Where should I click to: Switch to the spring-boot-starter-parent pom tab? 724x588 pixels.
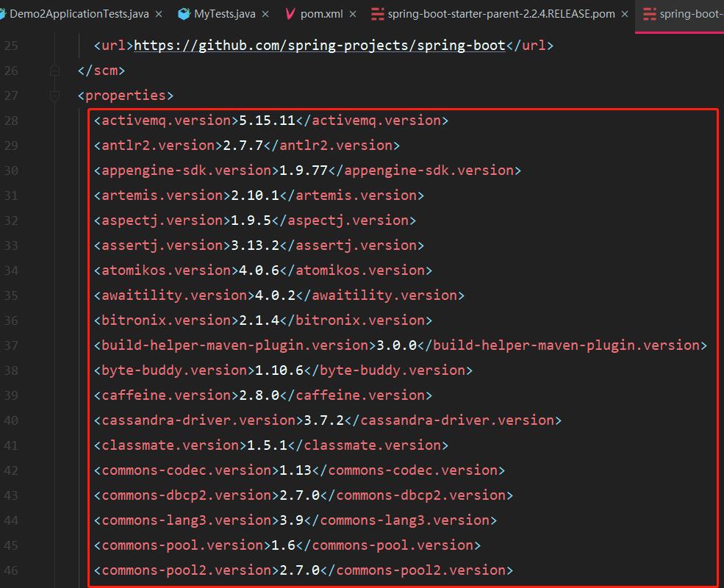coord(500,12)
